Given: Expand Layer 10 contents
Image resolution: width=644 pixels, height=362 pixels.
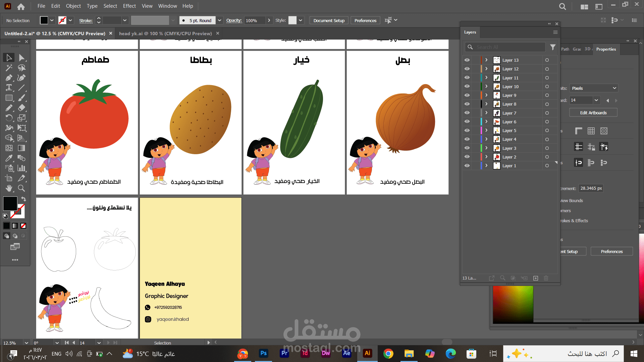Looking at the screenshot, I should click(x=486, y=86).
